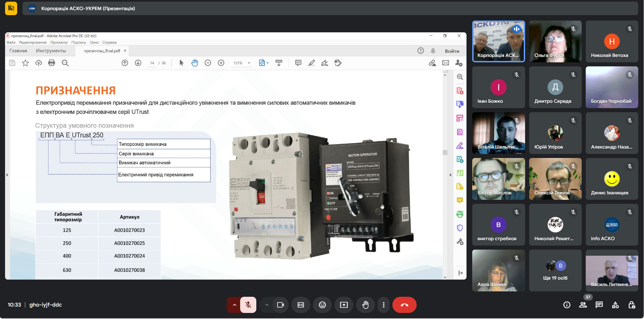Open Acrobat notifications bell

click(x=433, y=51)
